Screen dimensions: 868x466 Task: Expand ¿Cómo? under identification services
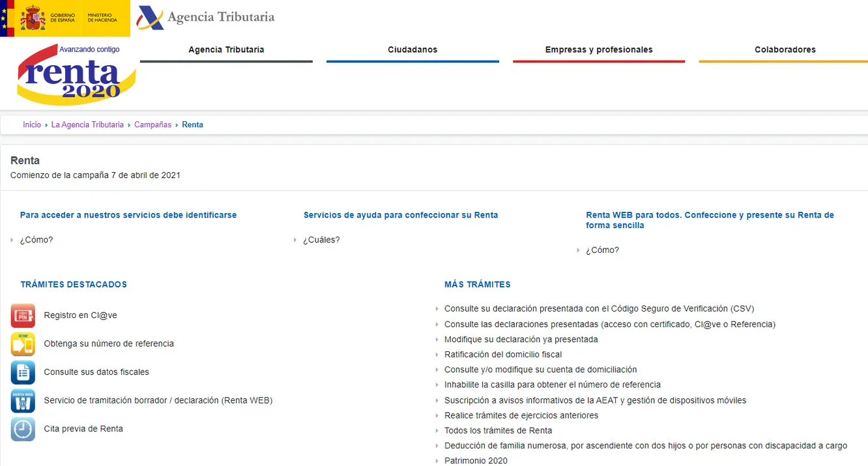[36, 240]
